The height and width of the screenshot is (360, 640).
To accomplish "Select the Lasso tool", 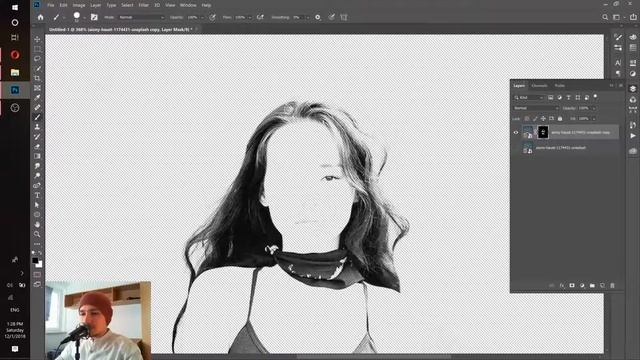I will 37,59.
